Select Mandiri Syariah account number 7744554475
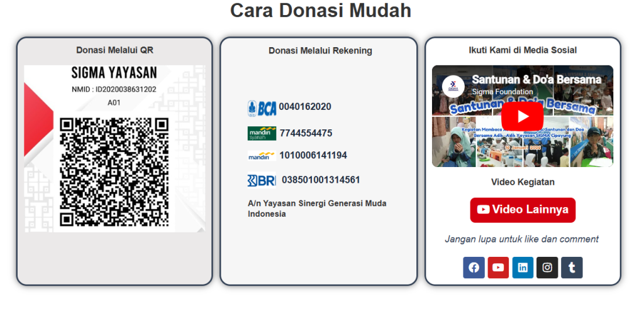Screen dimensions: 644x309 pos(306,133)
